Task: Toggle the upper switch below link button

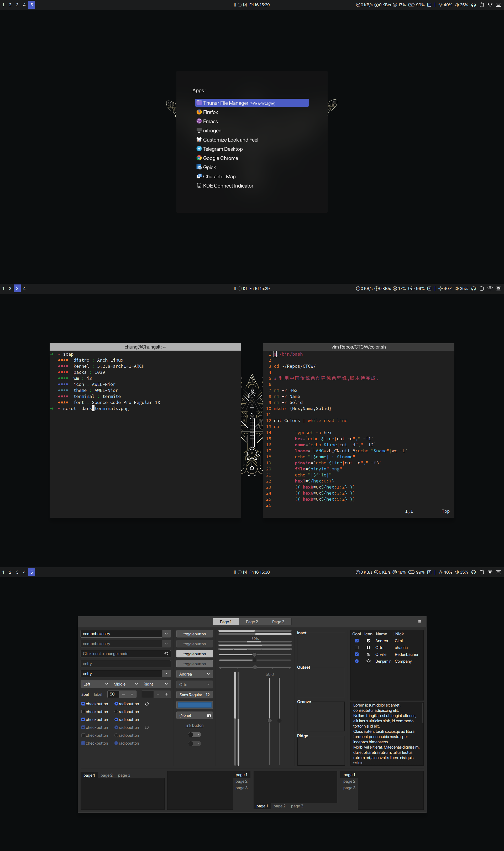Action: [x=195, y=735]
